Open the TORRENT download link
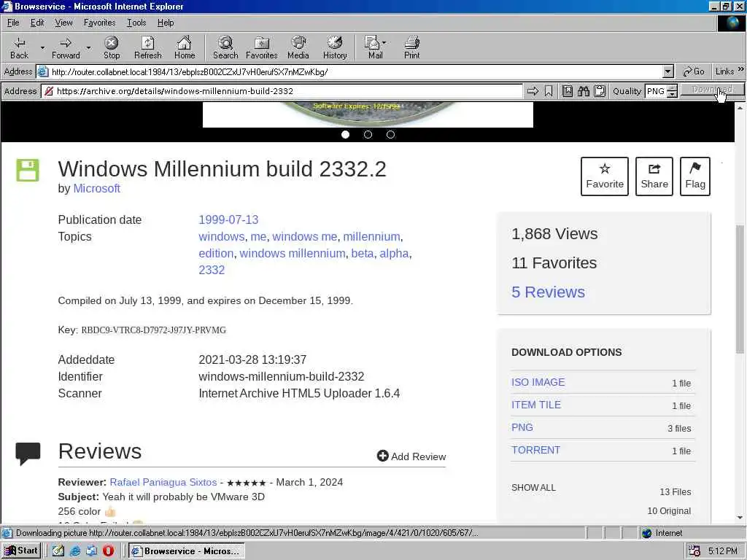 pos(535,450)
